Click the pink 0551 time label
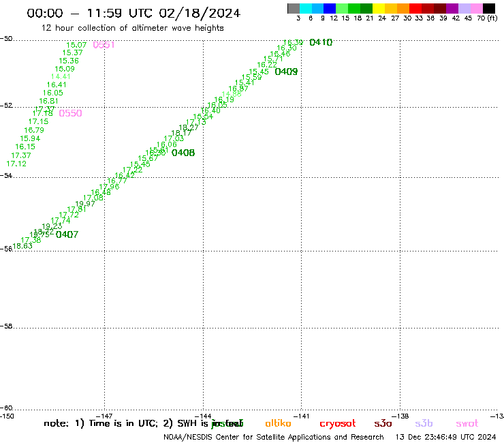The image size is (504, 443). tap(104, 45)
